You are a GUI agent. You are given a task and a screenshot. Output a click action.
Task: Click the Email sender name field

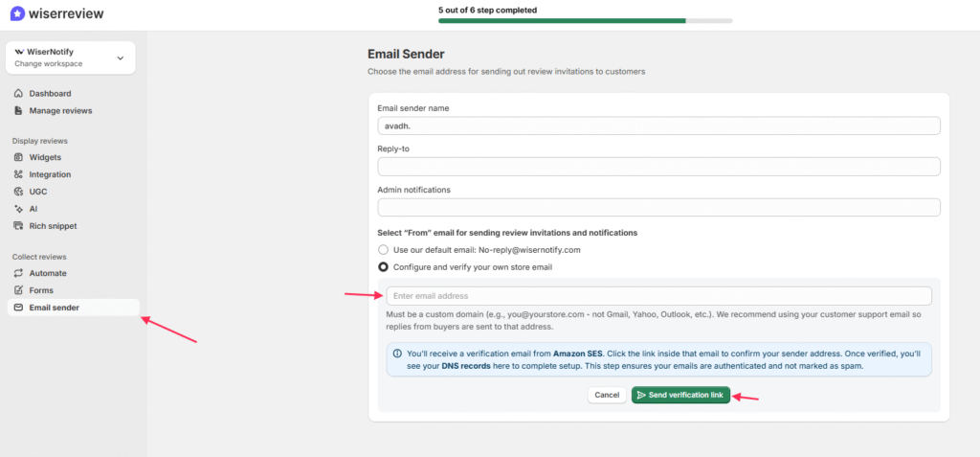point(658,126)
